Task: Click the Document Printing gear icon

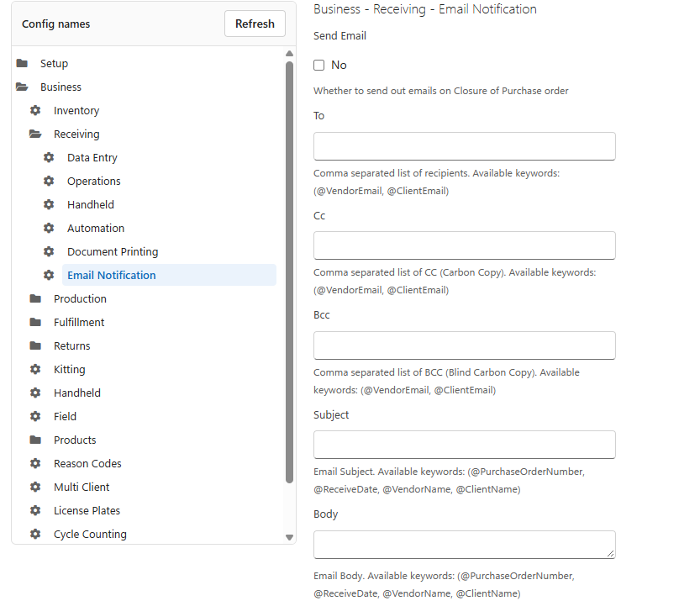Action: click(49, 252)
